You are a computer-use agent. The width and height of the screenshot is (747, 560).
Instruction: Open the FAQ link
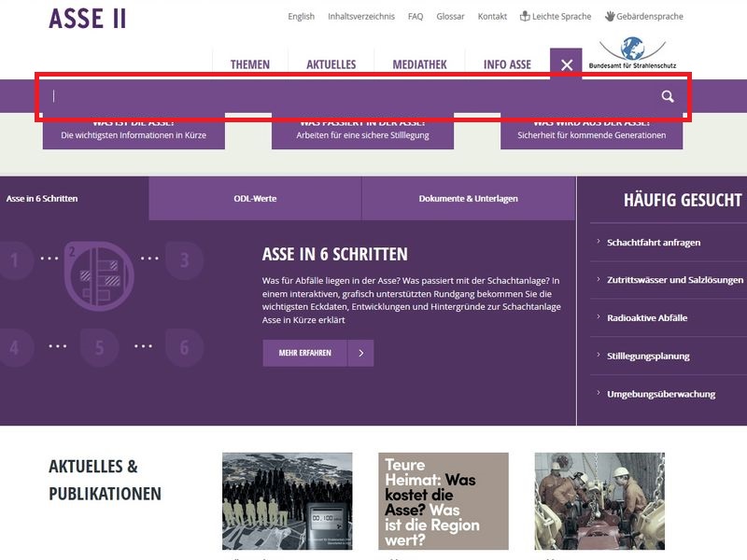pyautogui.click(x=416, y=16)
